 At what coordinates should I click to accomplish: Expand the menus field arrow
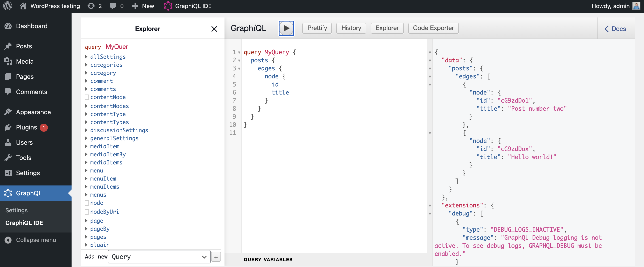pos(86,195)
